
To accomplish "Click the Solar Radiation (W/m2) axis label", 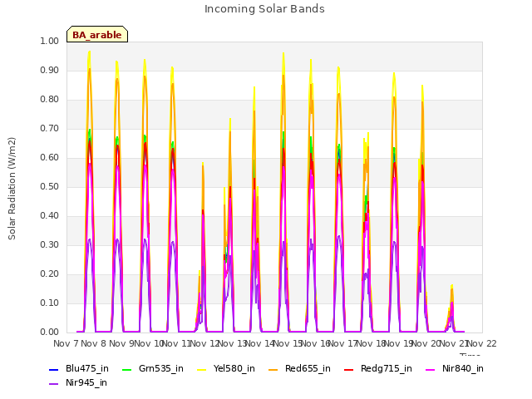I will coord(12,189).
